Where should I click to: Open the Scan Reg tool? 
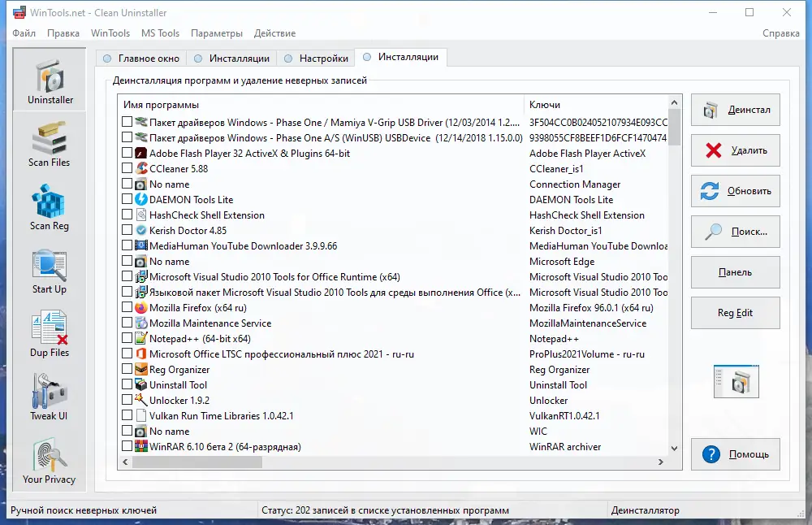[x=50, y=207]
